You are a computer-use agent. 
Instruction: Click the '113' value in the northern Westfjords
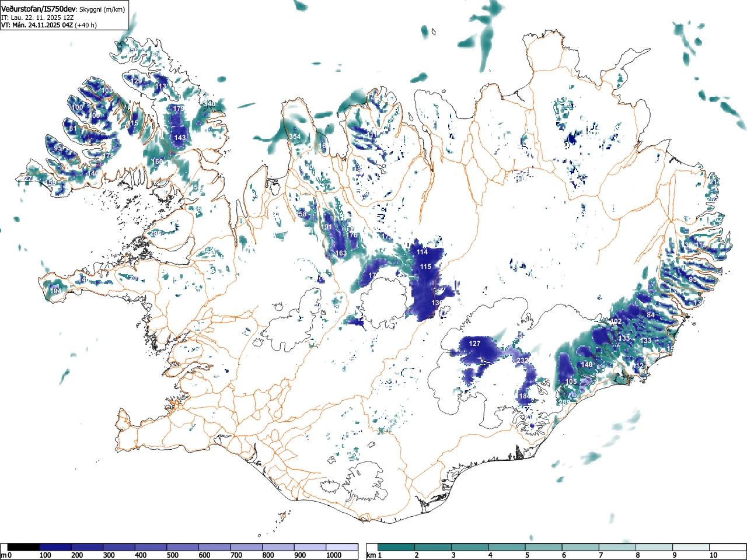click(x=160, y=86)
